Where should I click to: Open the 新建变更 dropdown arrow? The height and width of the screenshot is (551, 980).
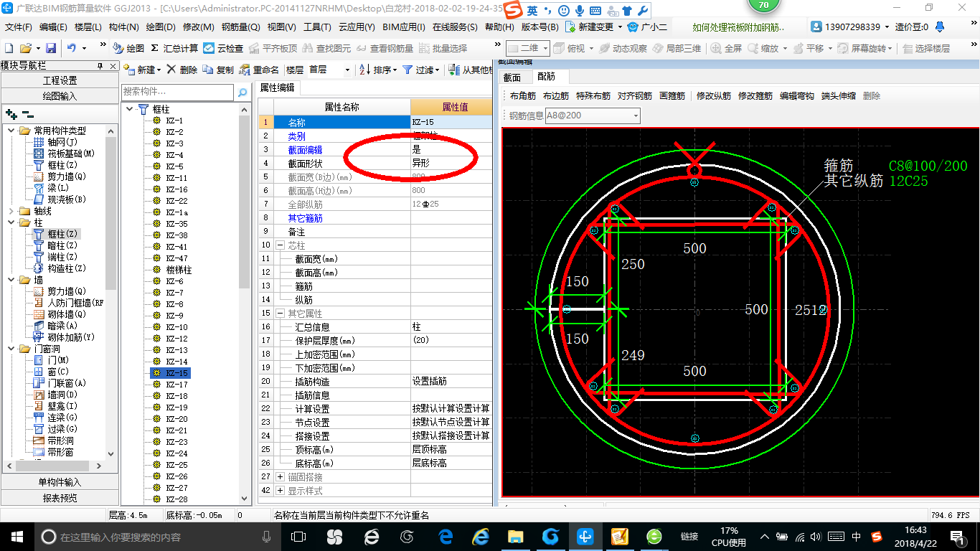tap(621, 27)
